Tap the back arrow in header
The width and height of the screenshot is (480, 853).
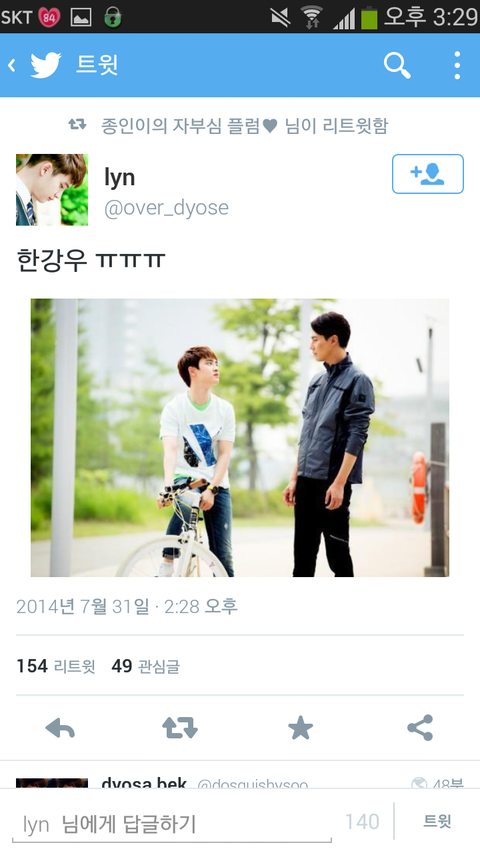pos(11,65)
